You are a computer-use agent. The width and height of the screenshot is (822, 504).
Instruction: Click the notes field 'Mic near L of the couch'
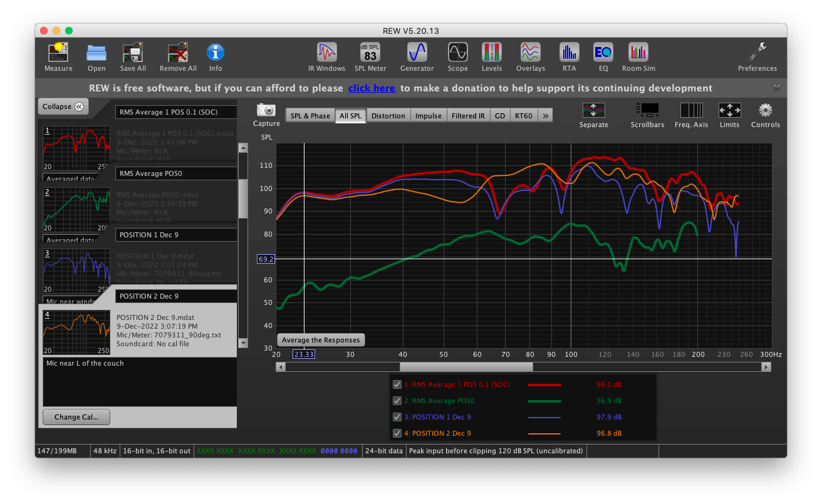coord(140,382)
